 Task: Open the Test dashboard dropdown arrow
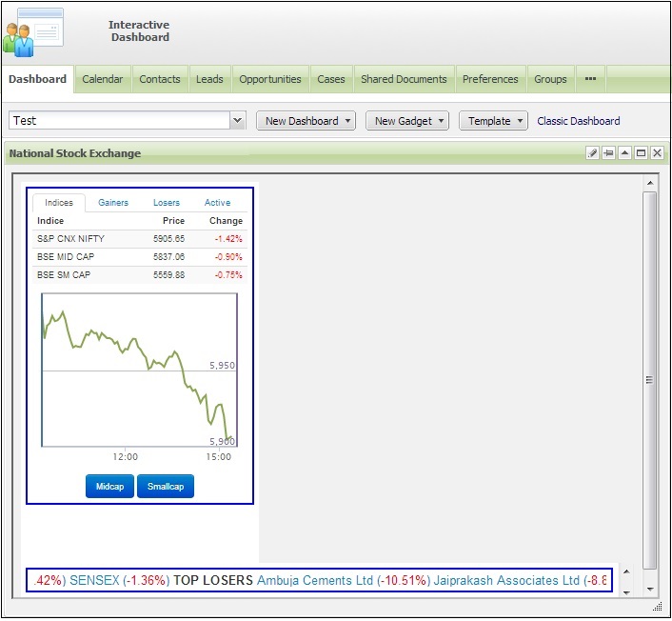point(237,121)
